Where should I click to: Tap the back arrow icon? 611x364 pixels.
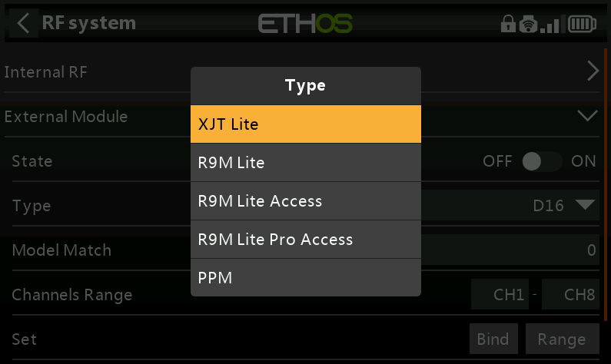(23, 23)
